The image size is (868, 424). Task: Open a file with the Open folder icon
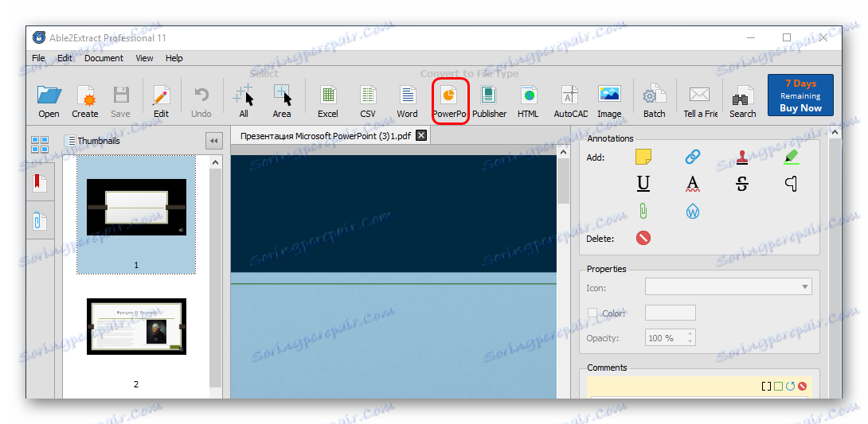pyautogui.click(x=49, y=101)
